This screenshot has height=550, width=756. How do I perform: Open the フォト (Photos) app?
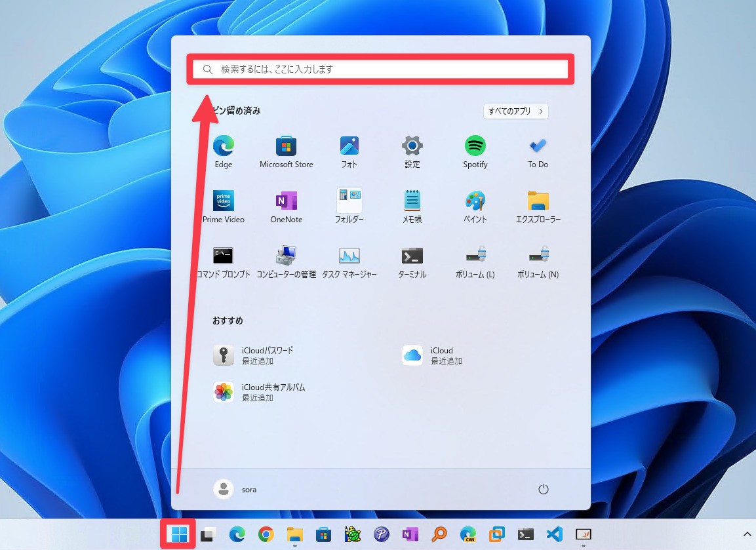[349, 151]
